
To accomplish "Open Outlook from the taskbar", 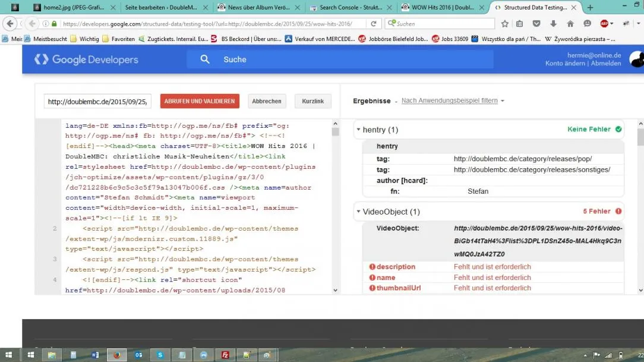I will pos(138,355).
